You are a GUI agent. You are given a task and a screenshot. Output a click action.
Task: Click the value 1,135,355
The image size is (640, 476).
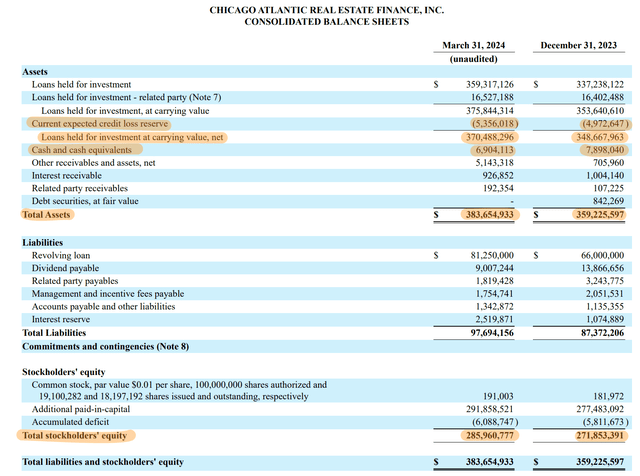pyautogui.click(x=605, y=307)
